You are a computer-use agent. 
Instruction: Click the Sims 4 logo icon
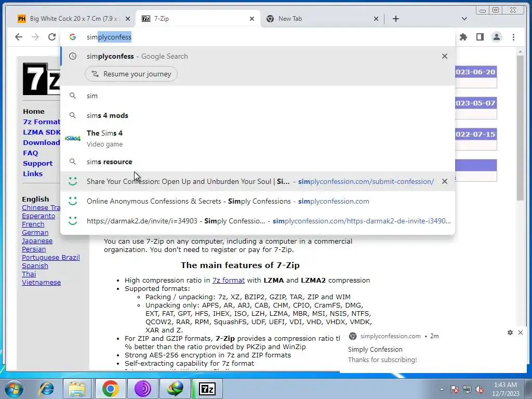click(x=73, y=138)
